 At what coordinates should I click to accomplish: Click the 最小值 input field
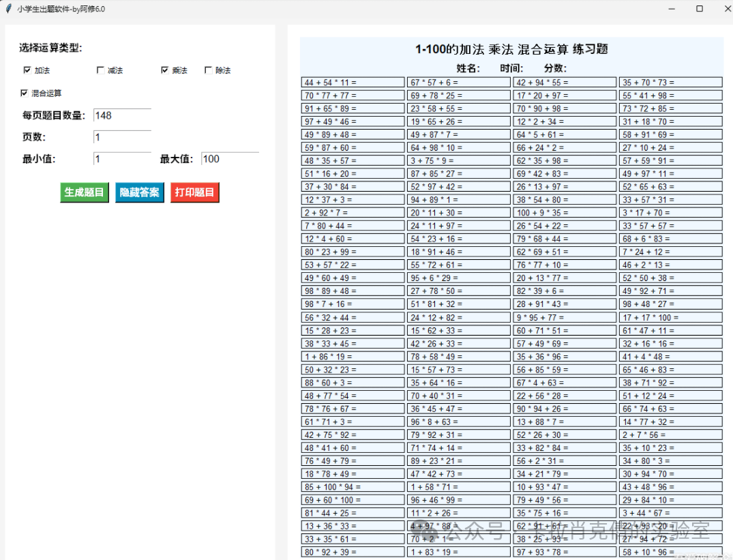point(121,159)
